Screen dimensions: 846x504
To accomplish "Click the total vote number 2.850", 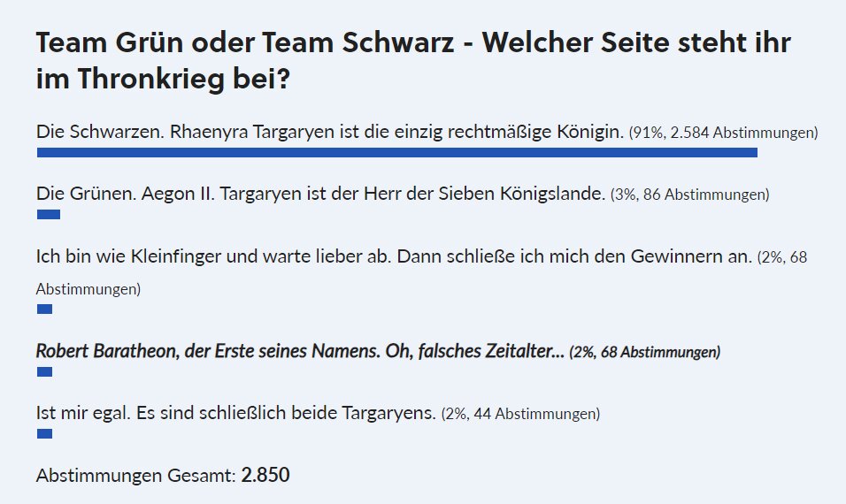I will pos(265,475).
